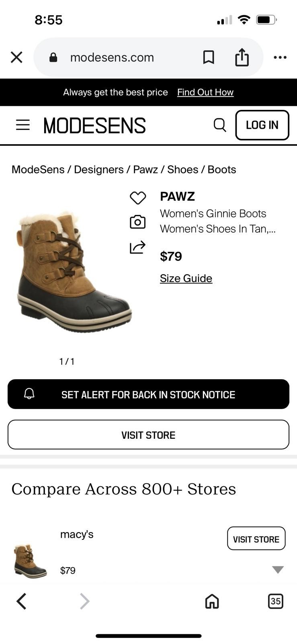This screenshot has height=644, width=297.
Task: Go to browser home icon
Action: pos(212,601)
